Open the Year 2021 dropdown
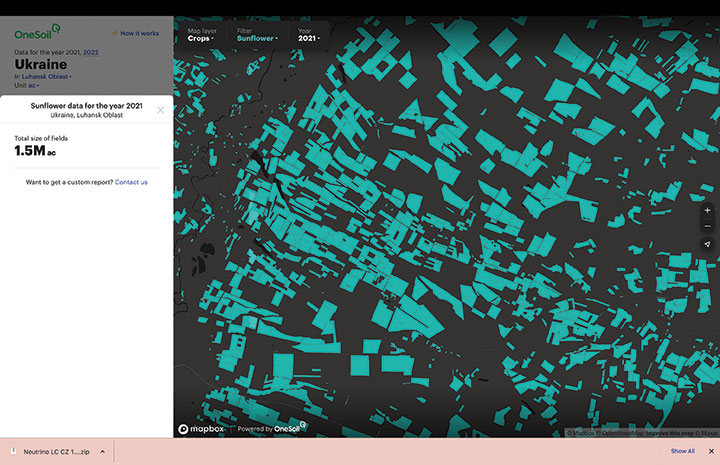Viewport: 720px width, 465px height. [310, 36]
